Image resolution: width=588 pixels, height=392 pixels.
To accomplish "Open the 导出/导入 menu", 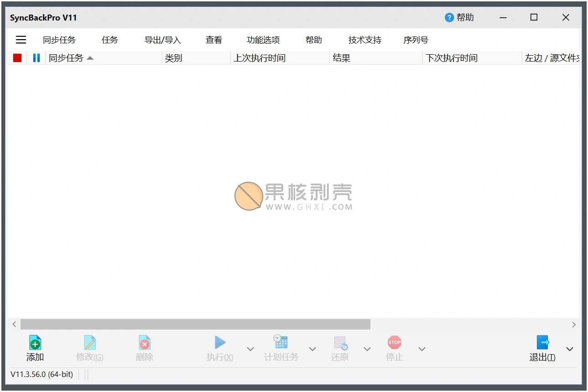I will [x=162, y=40].
